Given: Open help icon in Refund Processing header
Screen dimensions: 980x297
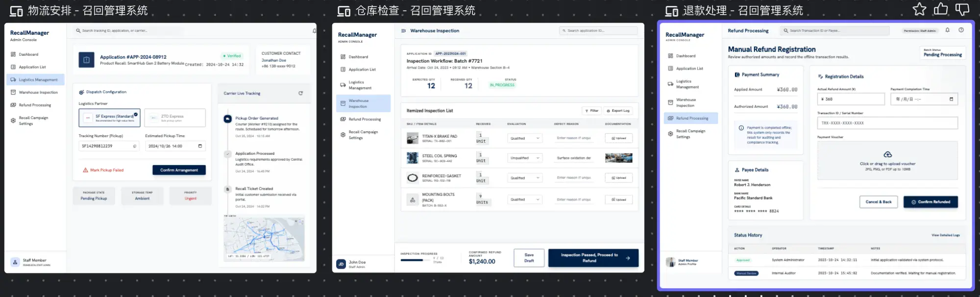Looking at the screenshot, I should click(961, 30).
